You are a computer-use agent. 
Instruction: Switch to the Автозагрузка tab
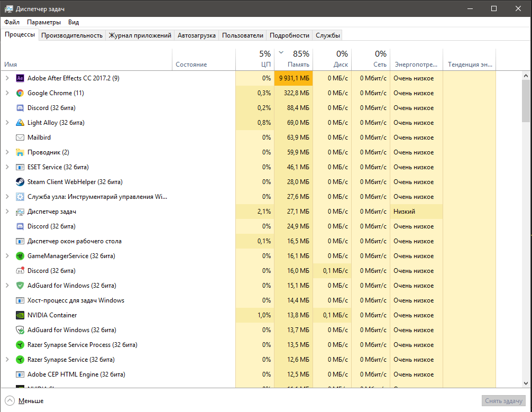point(196,35)
